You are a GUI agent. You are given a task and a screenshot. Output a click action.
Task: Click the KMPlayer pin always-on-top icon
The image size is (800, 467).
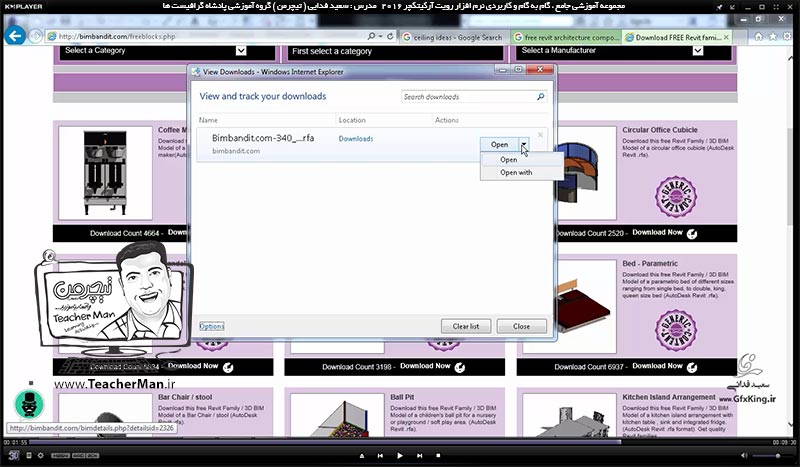click(719, 7)
